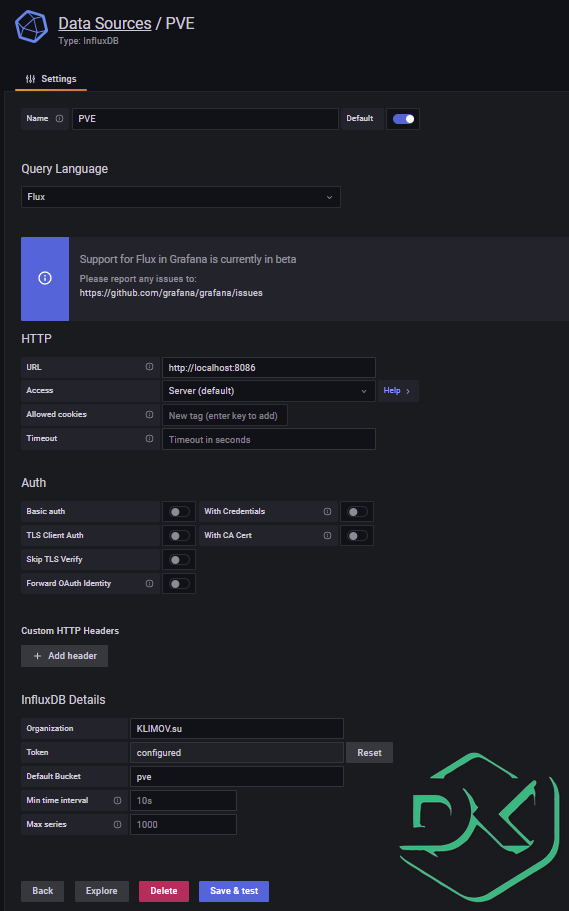Screen dimensions: 569x911
Task: Click the 'InfluxDB Details' section heading
Action: tap(63, 700)
